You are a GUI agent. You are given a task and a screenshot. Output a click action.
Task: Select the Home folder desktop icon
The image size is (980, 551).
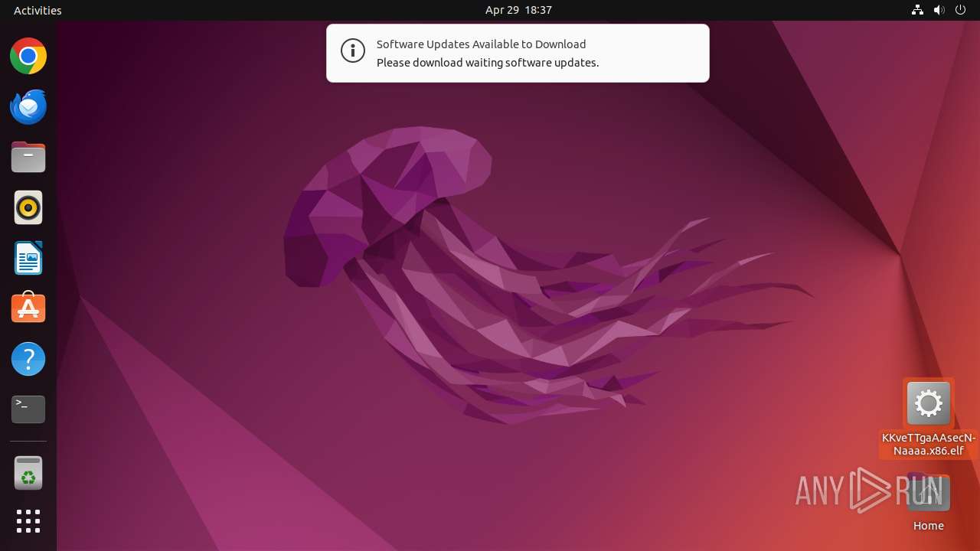tap(929, 494)
